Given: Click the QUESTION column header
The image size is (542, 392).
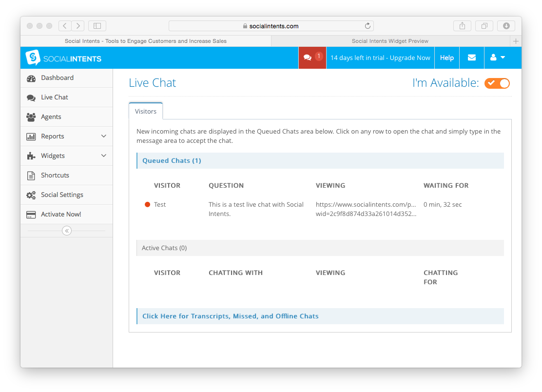Looking at the screenshot, I should tap(226, 186).
